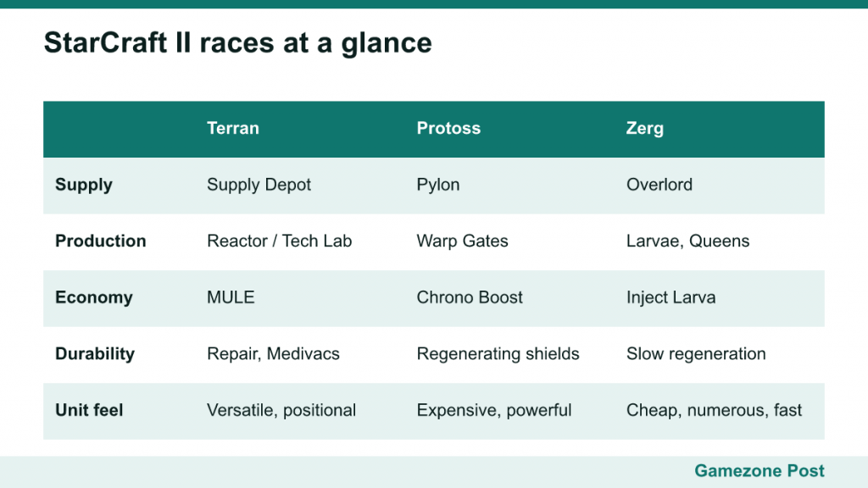
Task: Select the Supply row label
Action: tap(84, 185)
